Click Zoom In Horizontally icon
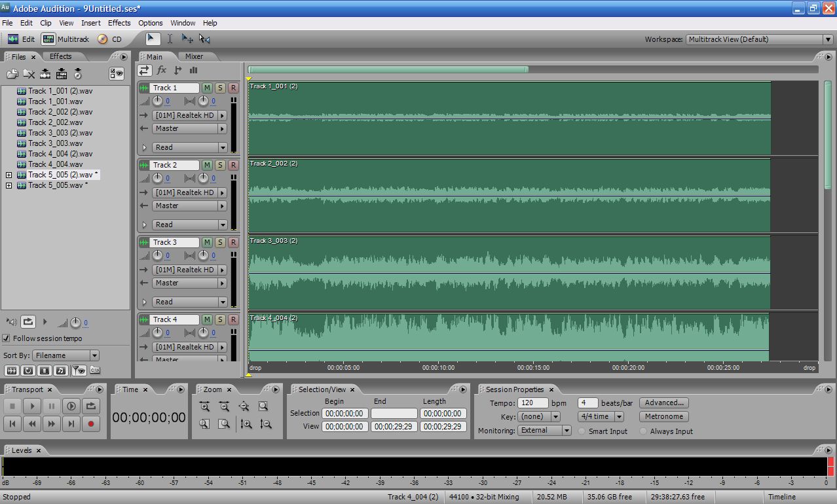 [x=204, y=406]
